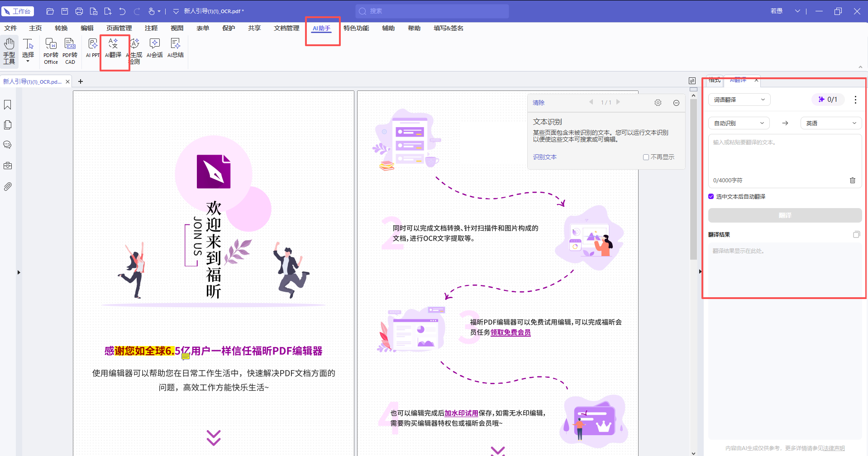
Task: Check the 不再显示 checkbox
Action: pyautogui.click(x=646, y=157)
